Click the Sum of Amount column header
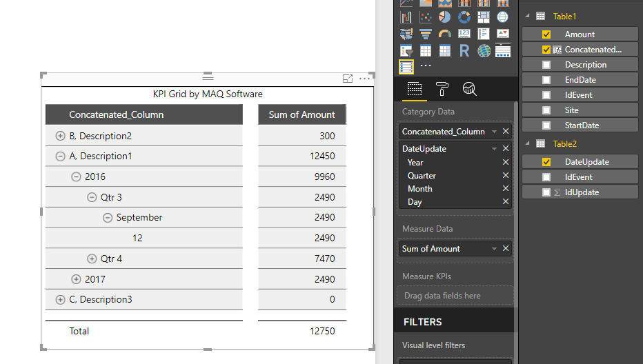 pyautogui.click(x=302, y=114)
